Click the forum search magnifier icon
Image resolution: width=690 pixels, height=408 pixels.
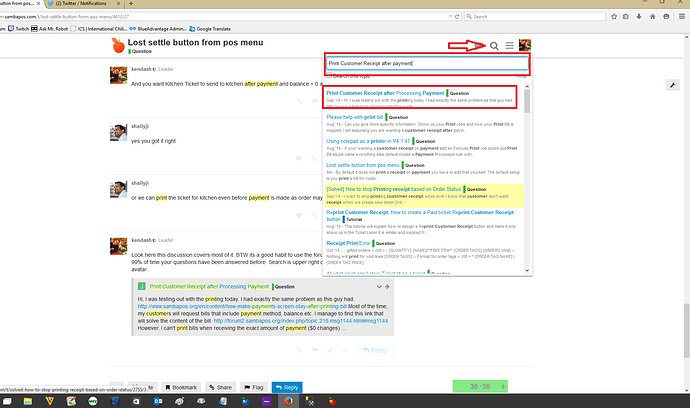point(494,46)
